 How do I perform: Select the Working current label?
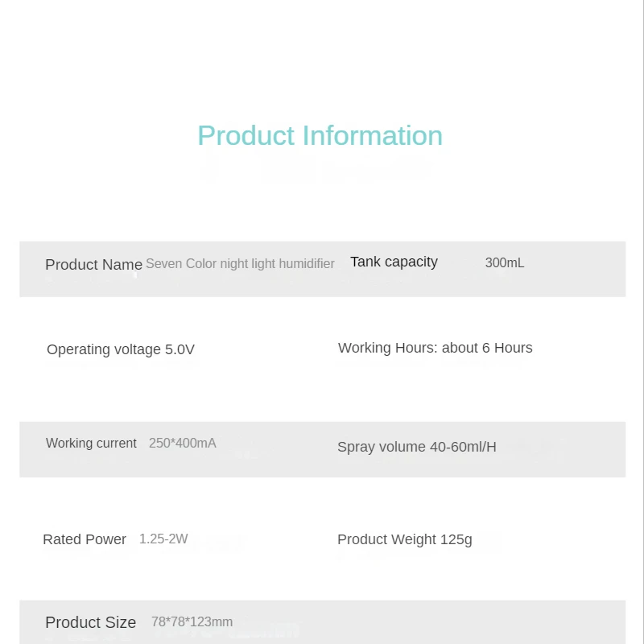tap(91, 444)
